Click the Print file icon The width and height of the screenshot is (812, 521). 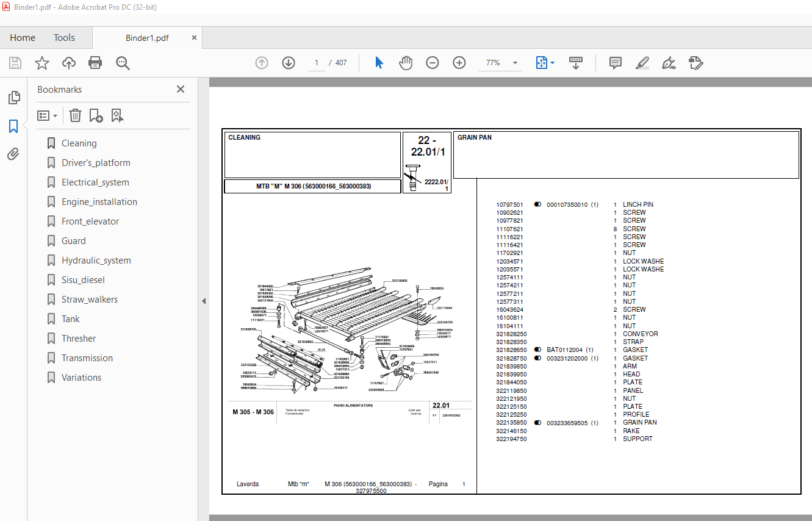(95, 63)
